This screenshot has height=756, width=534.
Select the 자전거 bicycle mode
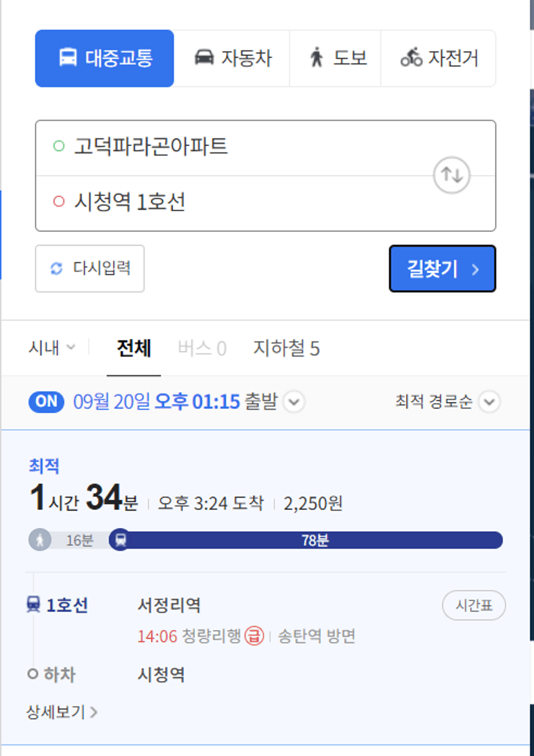(438, 58)
